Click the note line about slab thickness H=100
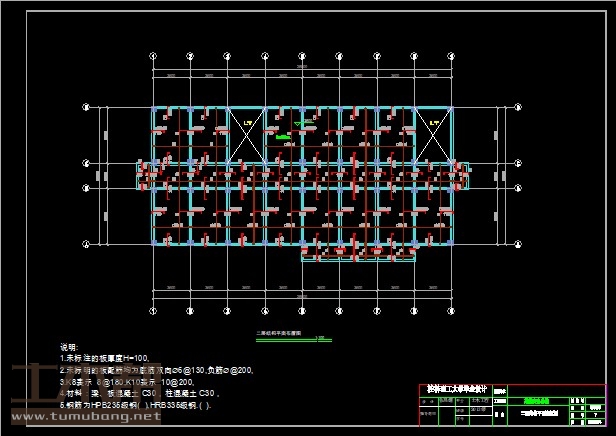Image resolution: width=616 pixels, height=436 pixels. click(104, 358)
